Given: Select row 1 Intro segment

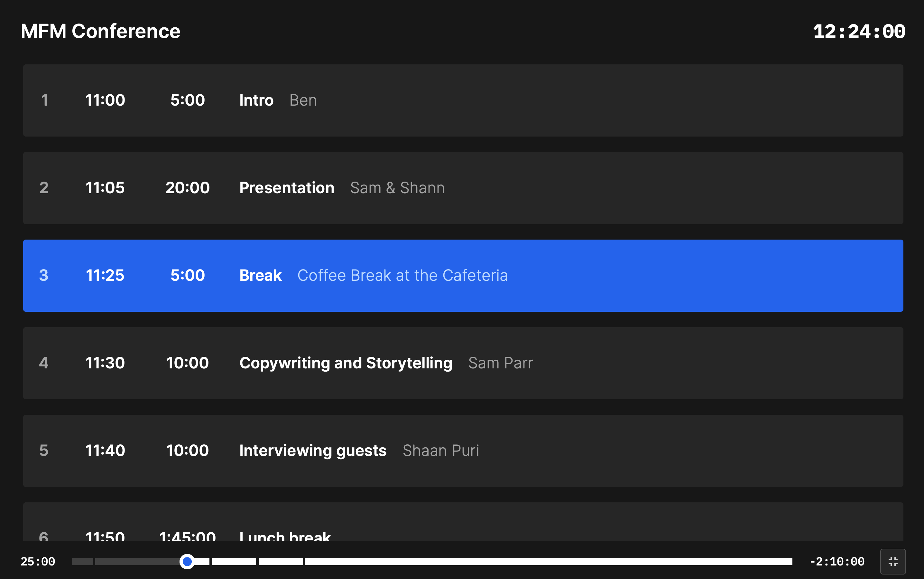Looking at the screenshot, I should point(462,100).
